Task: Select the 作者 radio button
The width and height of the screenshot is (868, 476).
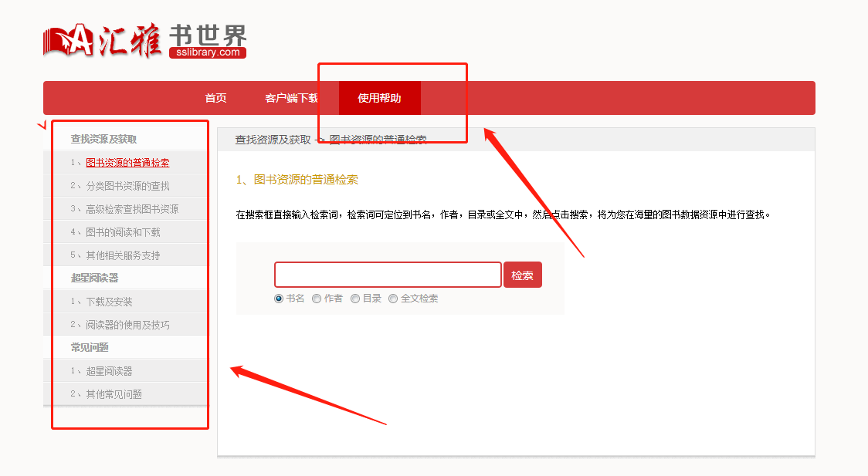Action: (317, 299)
